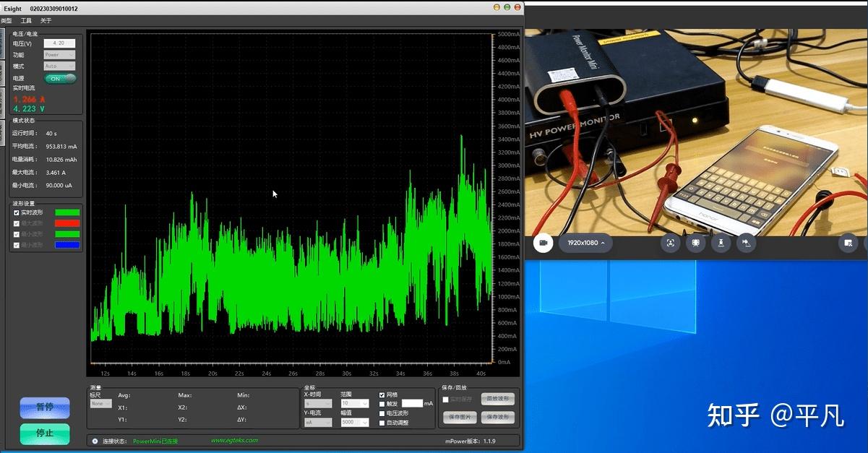Uncheck the 网格 grid checkbox
This screenshot has width=868, height=453.
[x=382, y=394]
